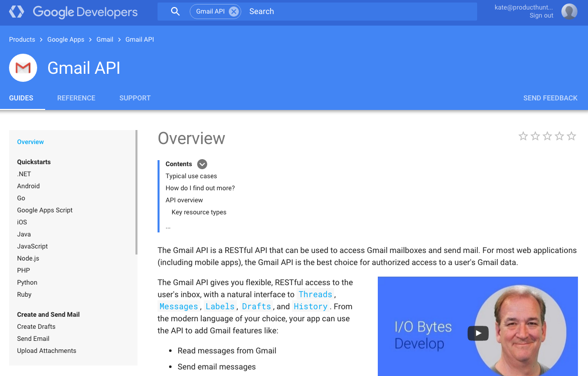Go to Gmail breadcrumb
Viewport: 588px width, 376px height.
[105, 39]
